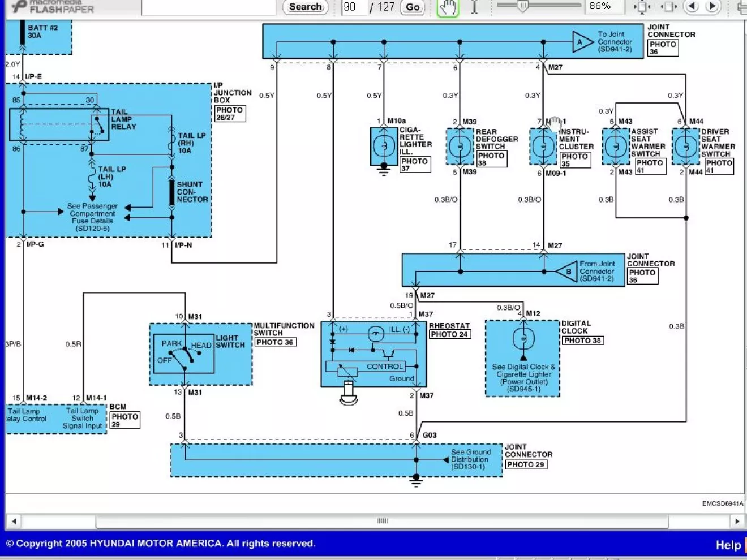747x560 pixels.
Task: Click the zoom slider handle
Action: (x=522, y=6)
